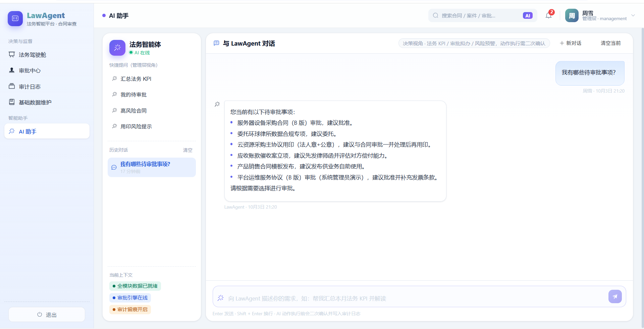The height and width of the screenshot is (329, 644).
Task: Click the user message bubble 我有哪些待审批事项?
Action: click(590, 73)
